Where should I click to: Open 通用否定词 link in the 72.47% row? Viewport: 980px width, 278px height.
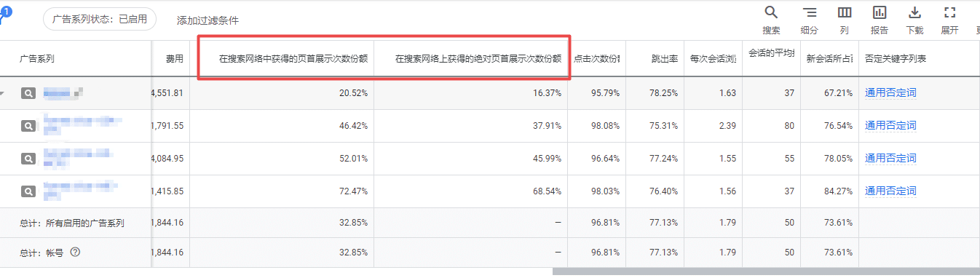[890, 191]
